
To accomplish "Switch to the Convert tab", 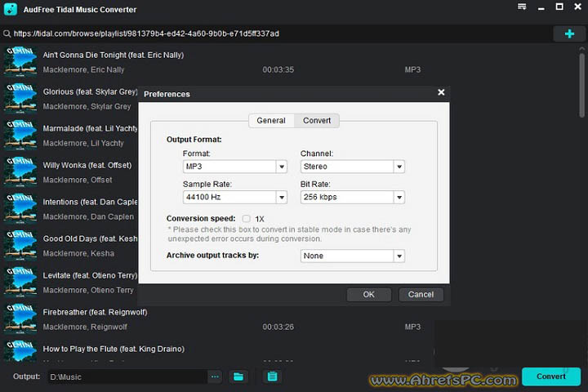I will [x=317, y=120].
